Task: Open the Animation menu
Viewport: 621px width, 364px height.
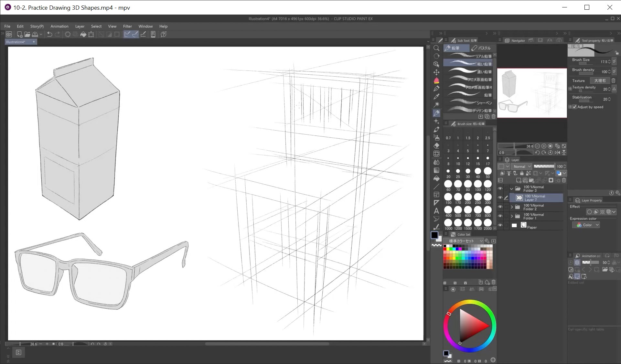Action: click(x=59, y=26)
